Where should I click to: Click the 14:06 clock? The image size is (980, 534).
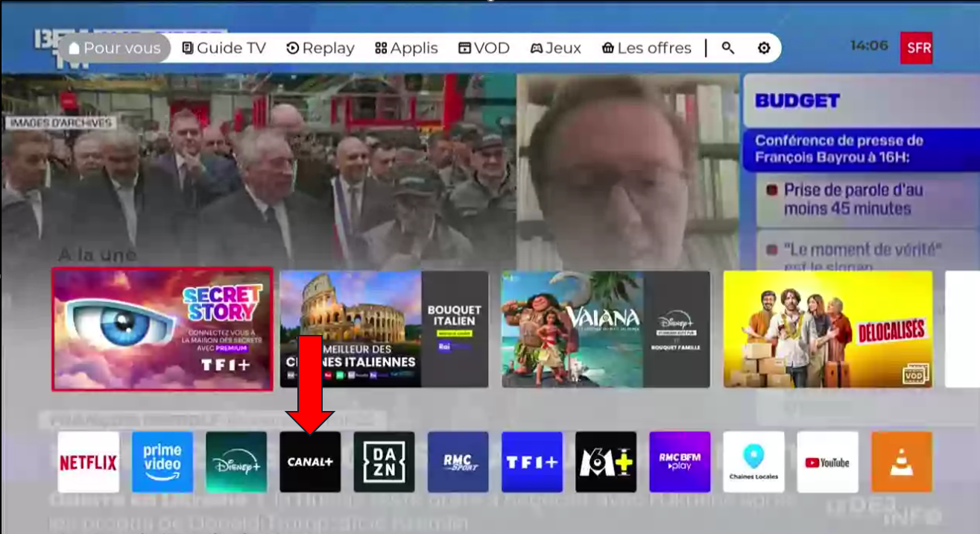click(x=869, y=45)
